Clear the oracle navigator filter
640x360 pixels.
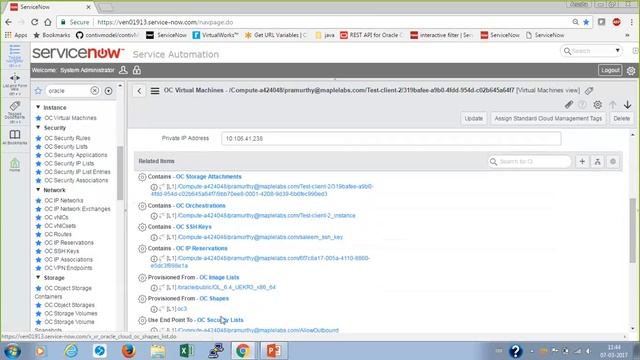95,91
